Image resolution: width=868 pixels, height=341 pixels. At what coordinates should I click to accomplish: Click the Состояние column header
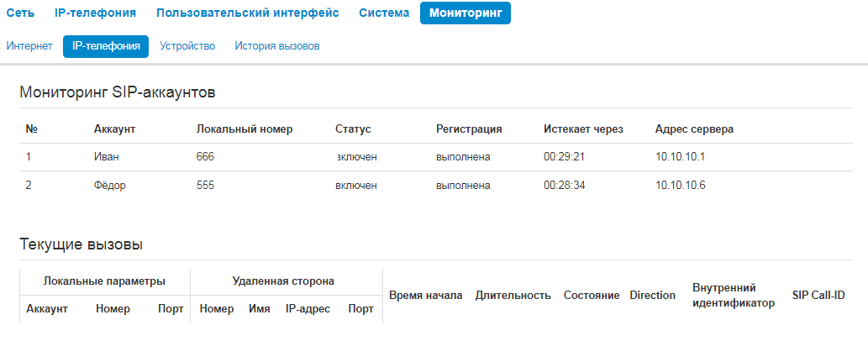click(592, 296)
